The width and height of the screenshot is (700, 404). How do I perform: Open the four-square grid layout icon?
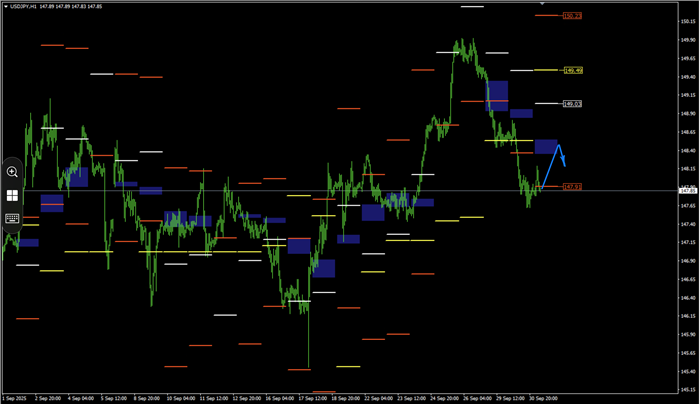click(12, 196)
